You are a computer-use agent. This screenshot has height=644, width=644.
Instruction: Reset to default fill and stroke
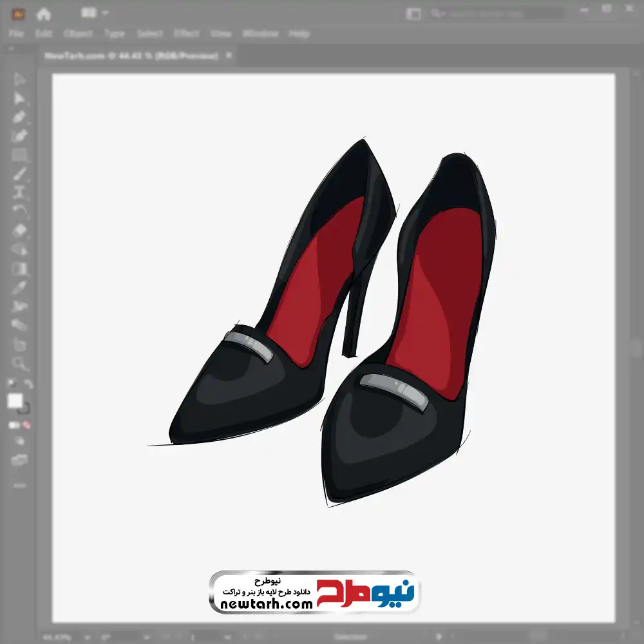[x=12, y=384]
